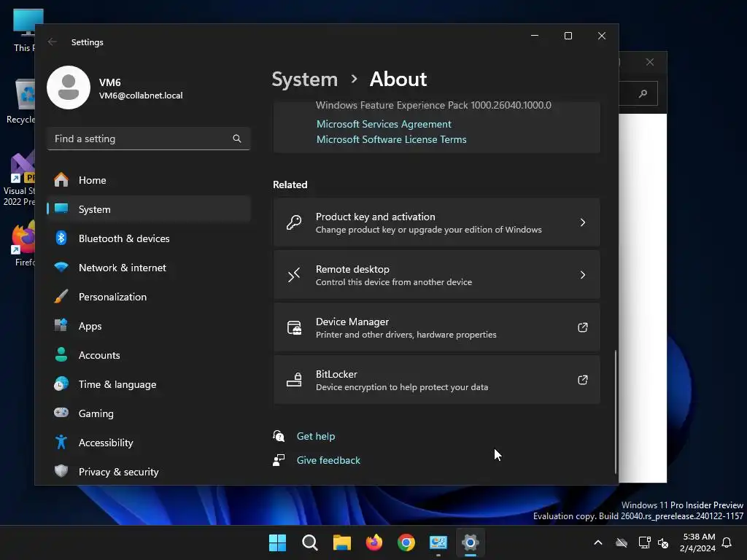Open Bluetooth & devices settings
This screenshot has height=560, width=747.
pyautogui.click(x=149, y=238)
